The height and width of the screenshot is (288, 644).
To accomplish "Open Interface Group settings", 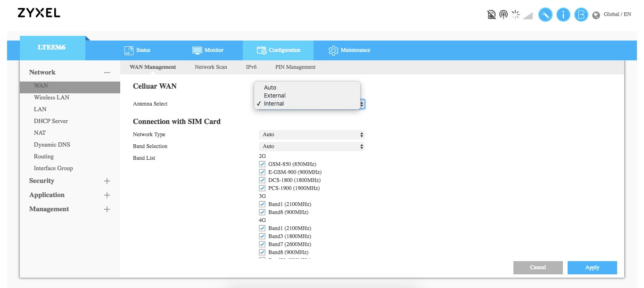I will click(53, 168).
